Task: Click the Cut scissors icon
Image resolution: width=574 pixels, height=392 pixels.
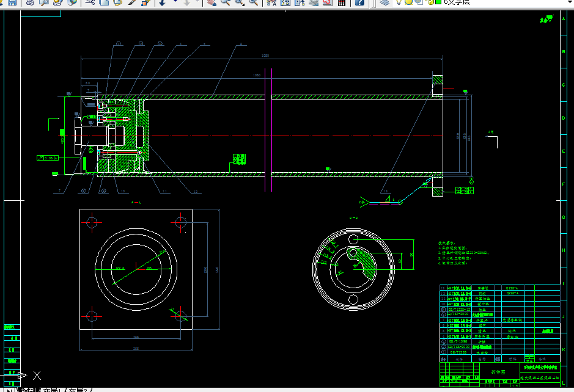Action: (x=90, y=3)
